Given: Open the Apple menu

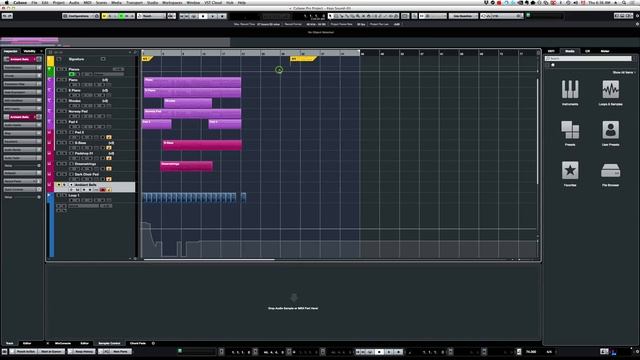Looking at the screenshot, I should 6,2.
